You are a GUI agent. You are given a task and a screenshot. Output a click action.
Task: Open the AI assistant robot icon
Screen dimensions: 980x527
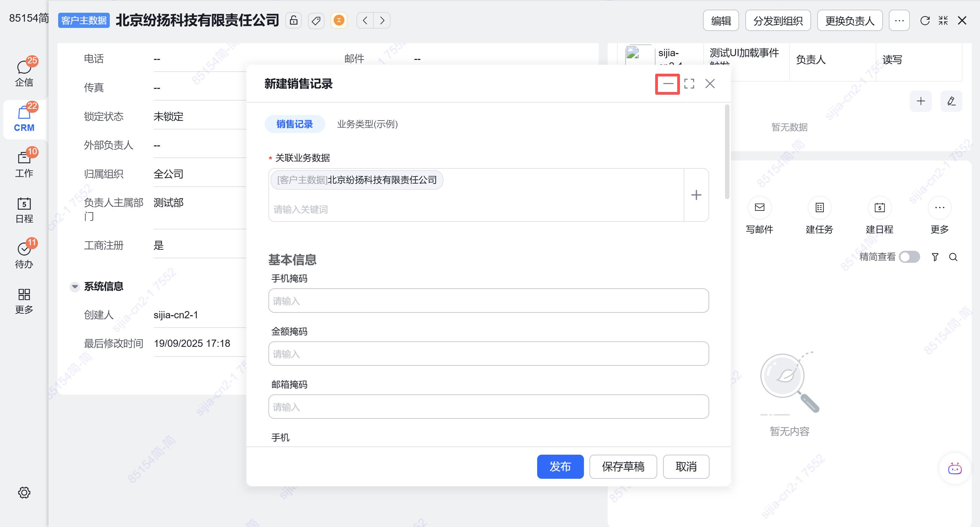(x=955, y=469)
